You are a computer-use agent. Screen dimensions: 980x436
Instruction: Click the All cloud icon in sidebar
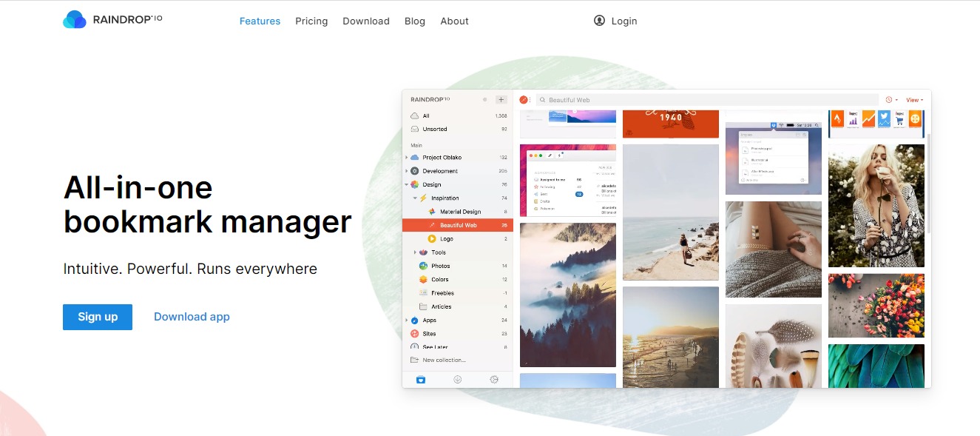click(415, 116)
